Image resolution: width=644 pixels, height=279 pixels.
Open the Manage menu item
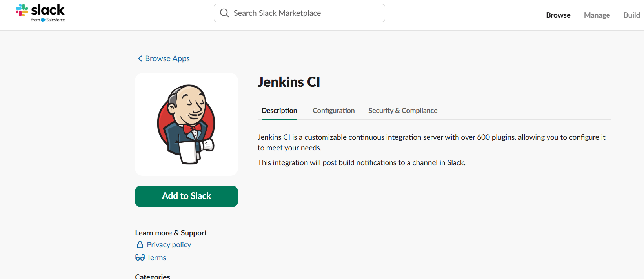[x=597, y=15]
